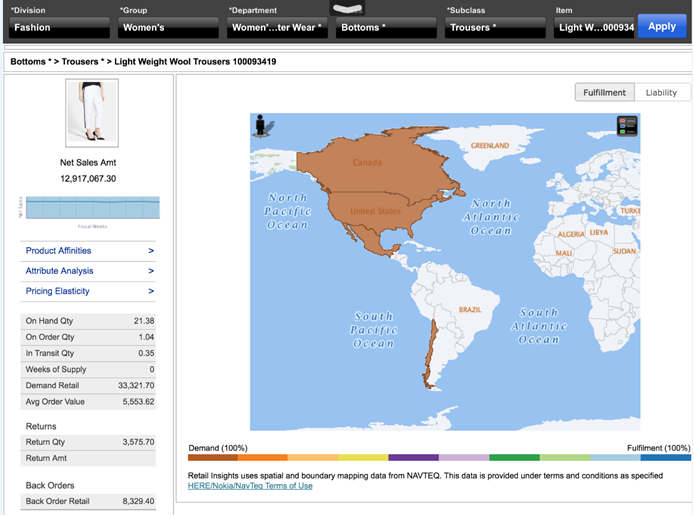
Task: Click the green legend swatch
Action: click(x=514, y=458)
